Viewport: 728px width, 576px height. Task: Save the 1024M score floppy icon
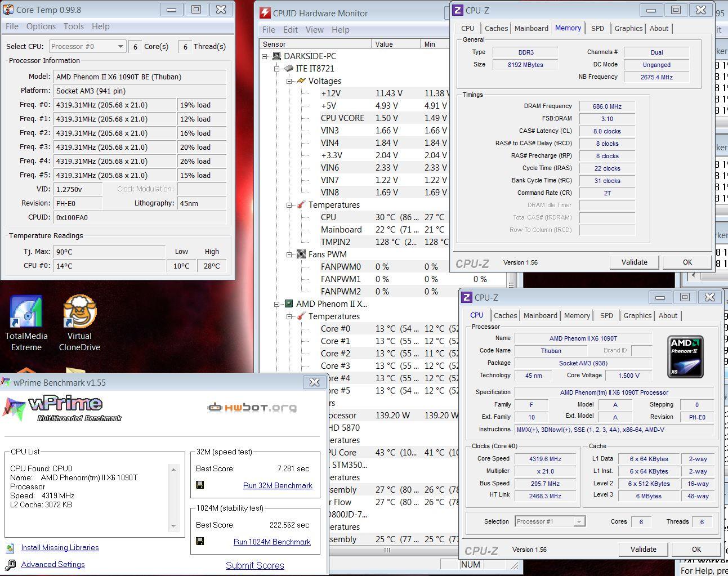[x=200, y=541]
